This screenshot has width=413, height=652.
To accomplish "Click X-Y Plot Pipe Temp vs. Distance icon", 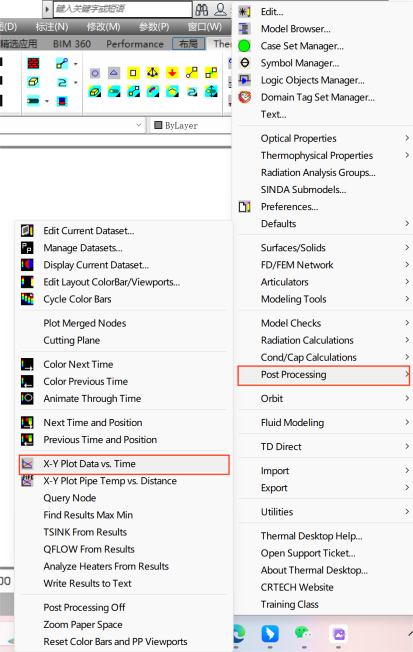I will 27,481.
